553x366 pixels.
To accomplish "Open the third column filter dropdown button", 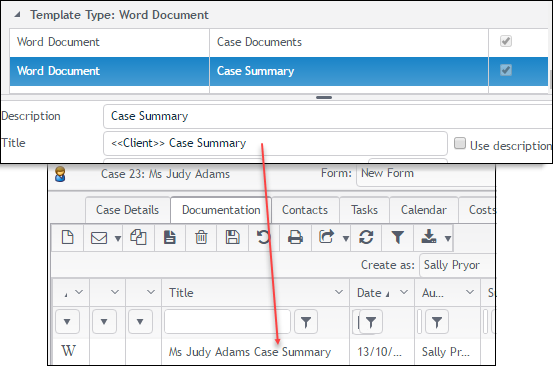I will [x=140, y=322].
